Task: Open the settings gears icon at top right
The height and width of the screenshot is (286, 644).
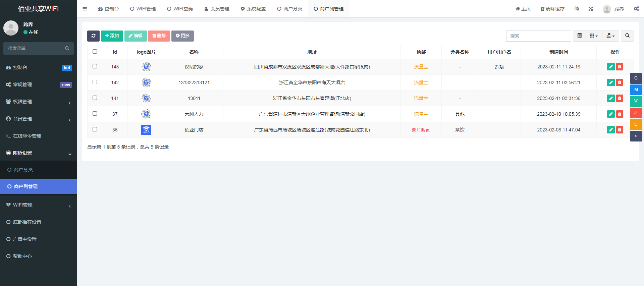Action: pos(636,9)
